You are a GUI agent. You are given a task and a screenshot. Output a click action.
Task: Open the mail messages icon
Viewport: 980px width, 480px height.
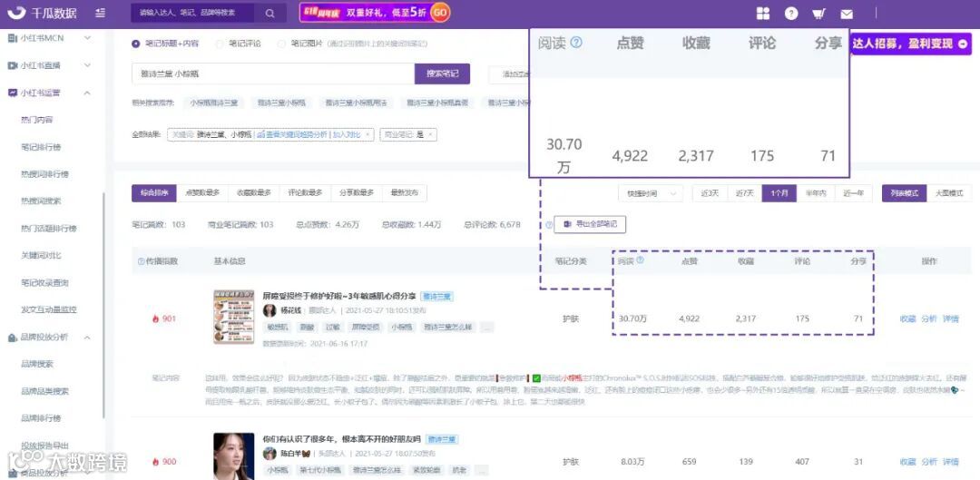point(847,13)
